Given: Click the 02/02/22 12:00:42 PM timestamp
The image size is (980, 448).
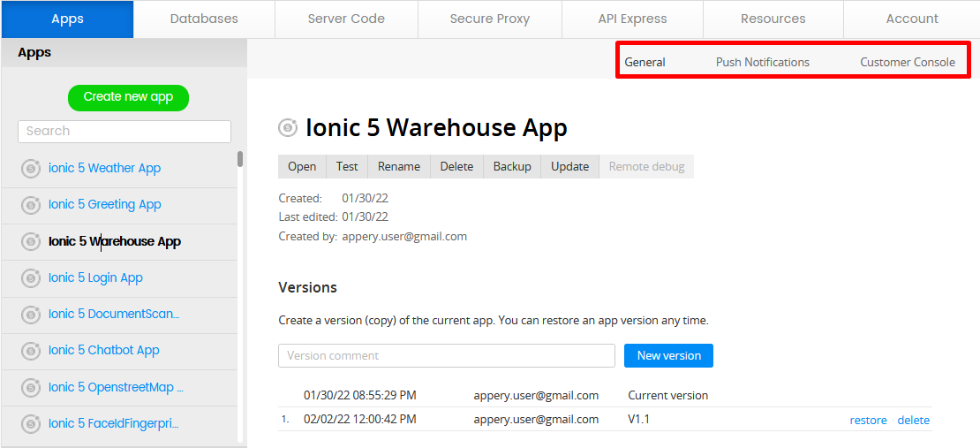Looking at the screenshot, I should pyautogui.click(x=360, y=419).
